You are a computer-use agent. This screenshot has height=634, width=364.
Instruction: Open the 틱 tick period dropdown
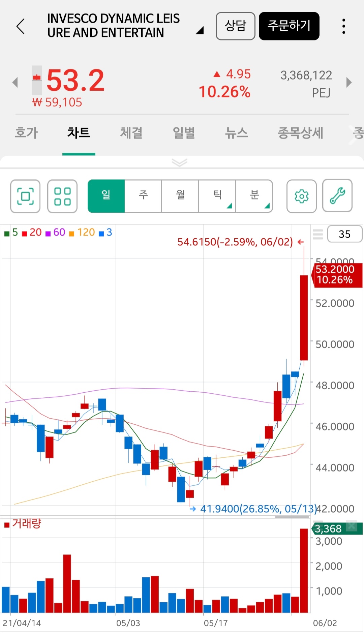click(x=217, y=196)
